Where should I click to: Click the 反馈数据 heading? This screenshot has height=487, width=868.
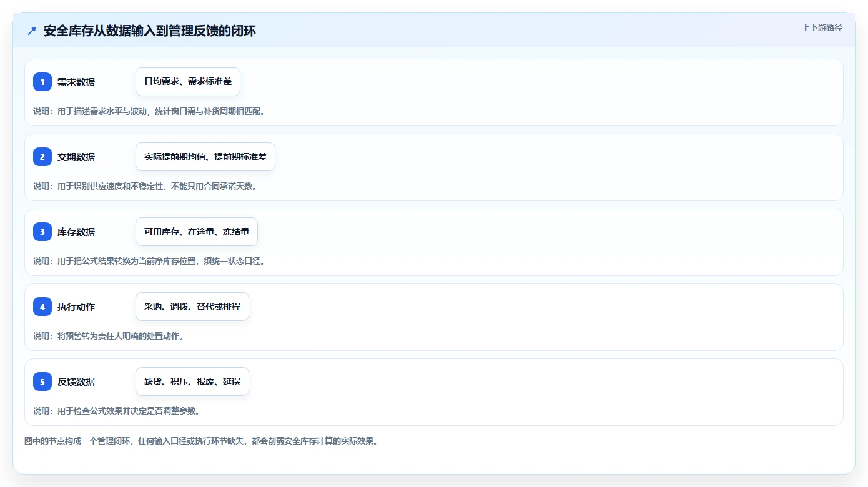(x=76, y=381)
